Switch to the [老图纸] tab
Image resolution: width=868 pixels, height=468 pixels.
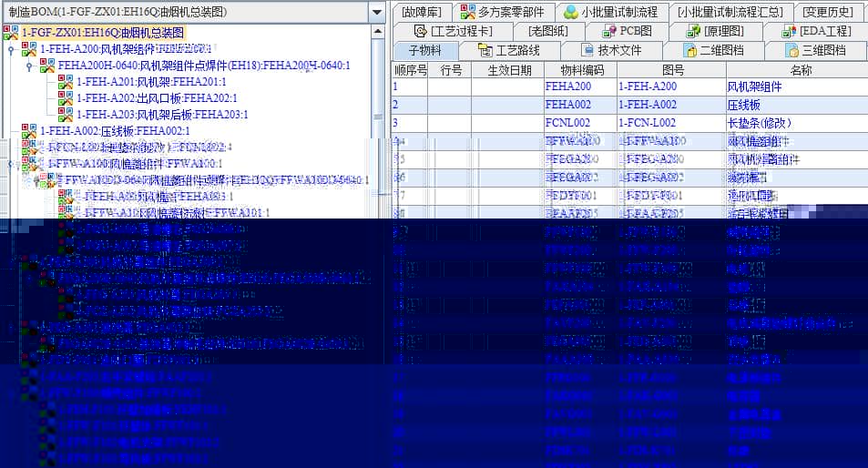548,31
